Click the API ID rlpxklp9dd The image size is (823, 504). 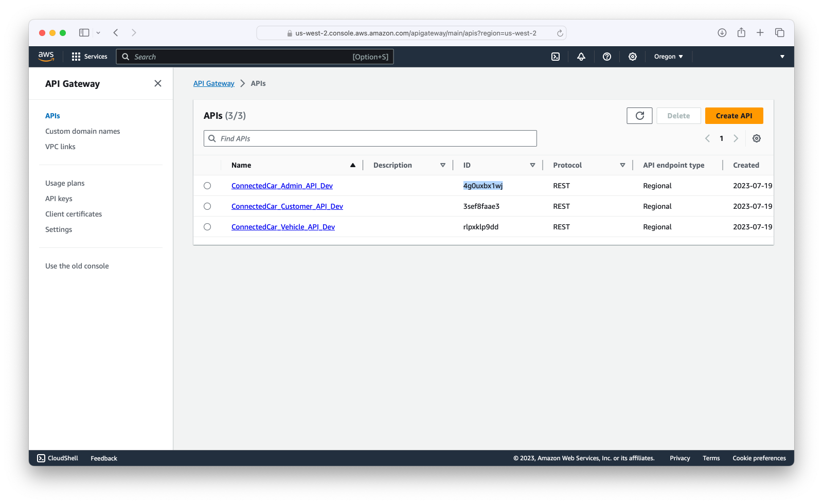pos(481,227)
